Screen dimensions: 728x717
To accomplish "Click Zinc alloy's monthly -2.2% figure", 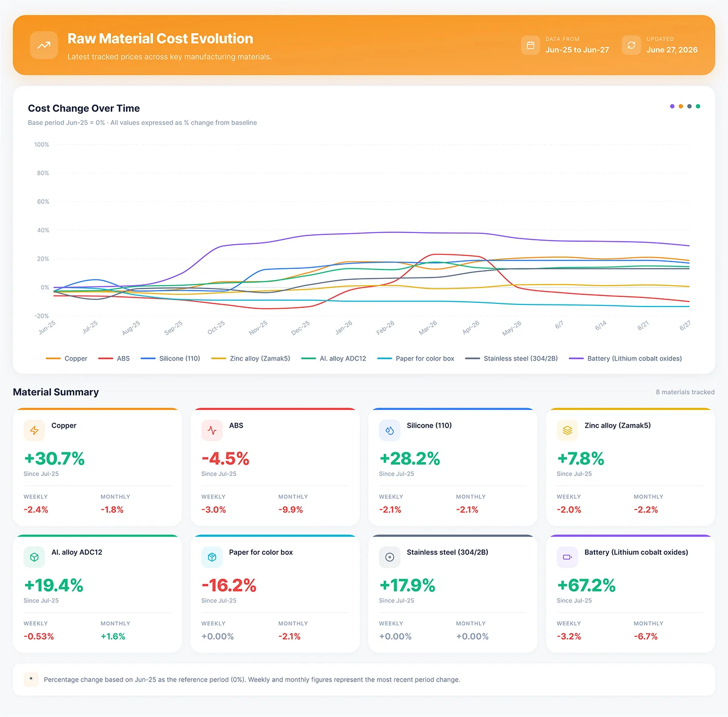I will (x=646, y=510).
